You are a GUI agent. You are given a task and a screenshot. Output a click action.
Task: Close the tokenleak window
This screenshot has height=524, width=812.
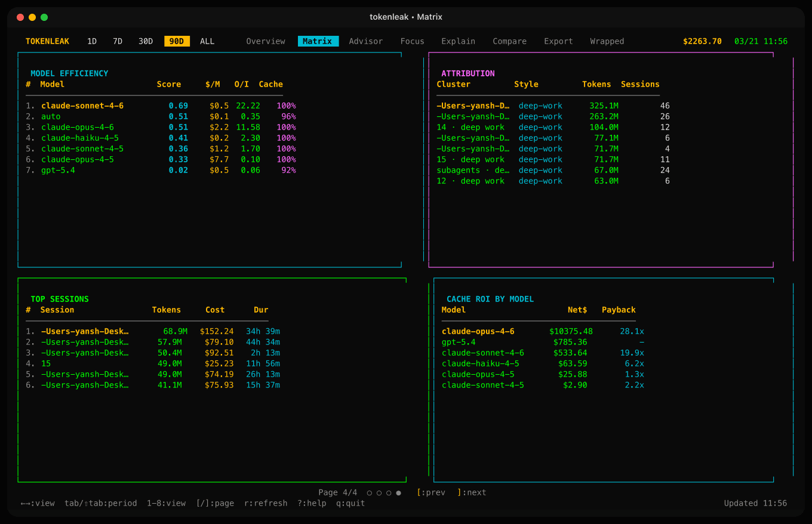(x=20, y=17)
